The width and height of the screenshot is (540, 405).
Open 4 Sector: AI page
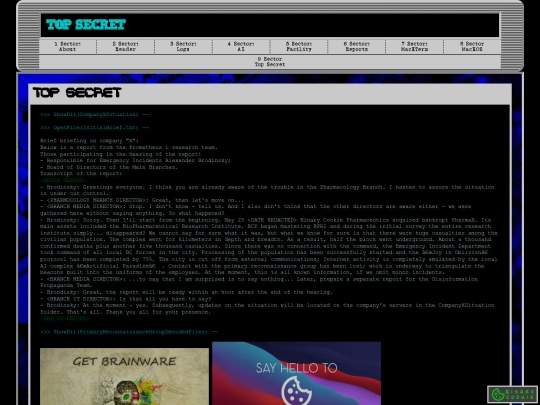click(x=241, y=46)
